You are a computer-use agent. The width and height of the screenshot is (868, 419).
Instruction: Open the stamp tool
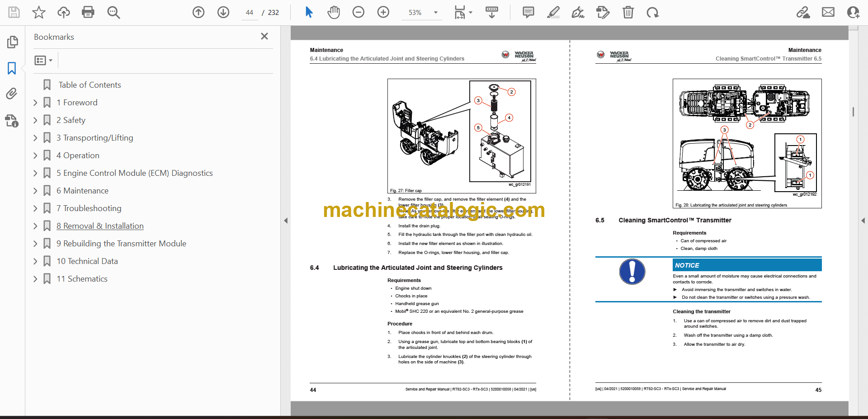(603, 12)
